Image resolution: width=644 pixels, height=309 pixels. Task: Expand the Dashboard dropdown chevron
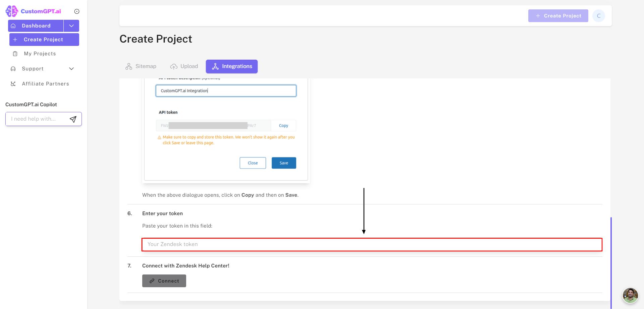[71, 26]
